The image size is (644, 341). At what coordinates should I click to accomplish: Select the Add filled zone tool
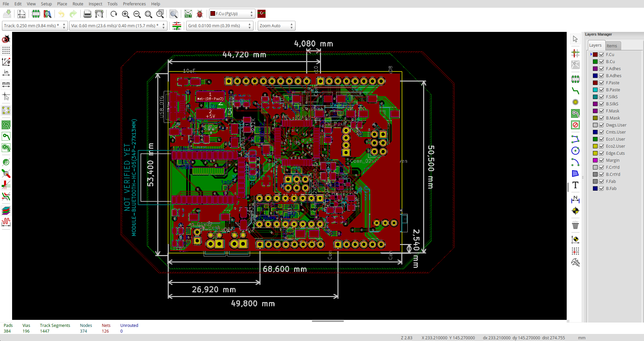(x=575, y=113)
